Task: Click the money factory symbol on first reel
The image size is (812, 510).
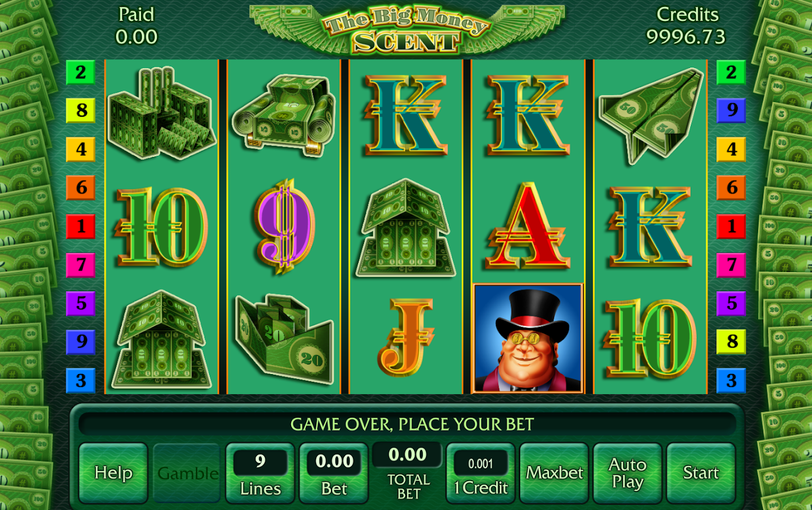Action: (161, 112)
